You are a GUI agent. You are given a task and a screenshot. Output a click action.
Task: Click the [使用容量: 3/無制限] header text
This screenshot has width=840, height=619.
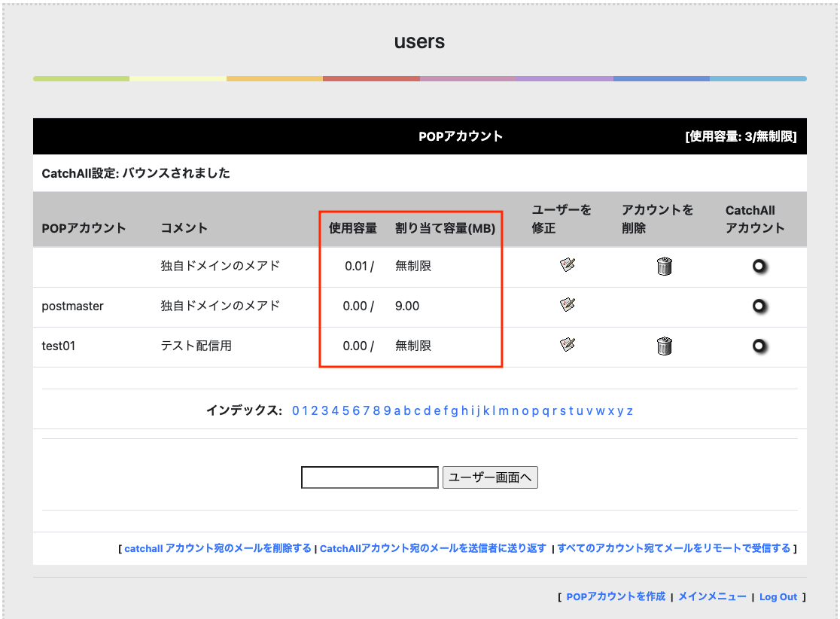tap(741, 136)
